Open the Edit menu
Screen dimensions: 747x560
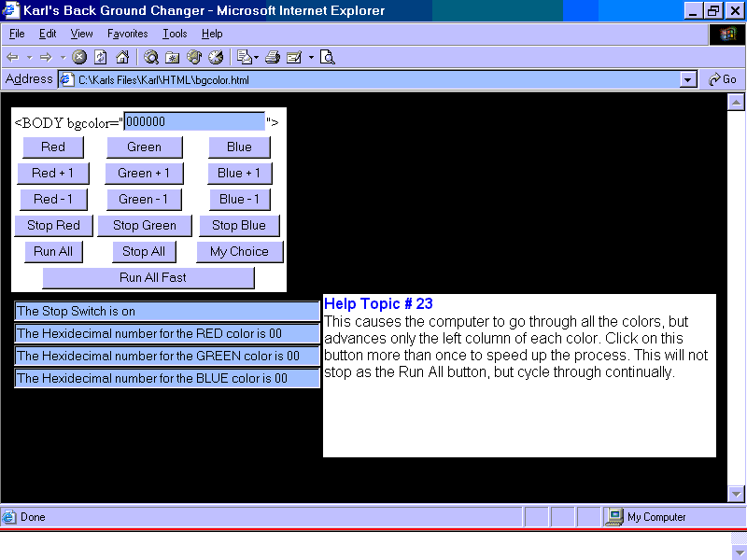tap(48, 34)
